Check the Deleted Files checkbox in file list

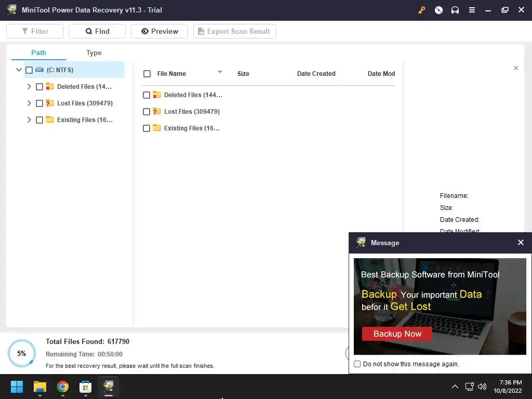pos(146,95)
